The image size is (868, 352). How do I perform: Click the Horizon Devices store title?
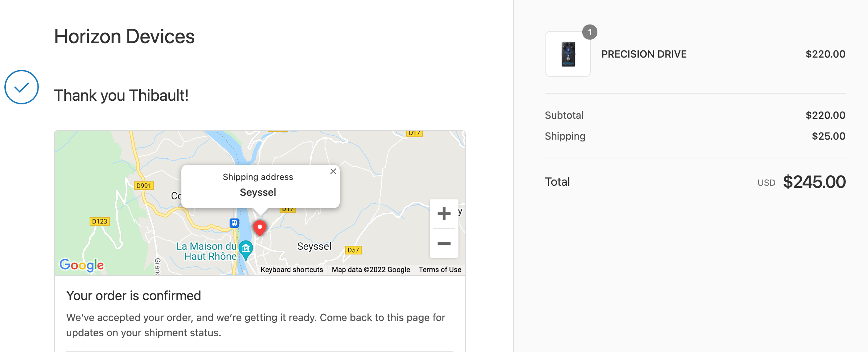coord(124,36)
